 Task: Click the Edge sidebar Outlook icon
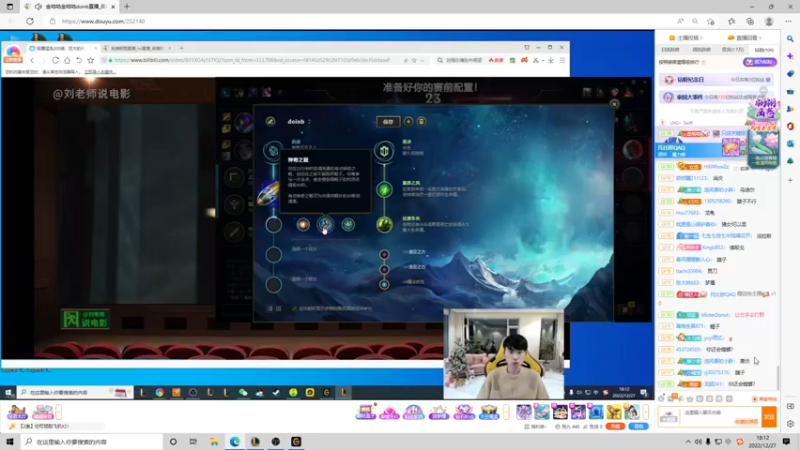coord(790,143)
